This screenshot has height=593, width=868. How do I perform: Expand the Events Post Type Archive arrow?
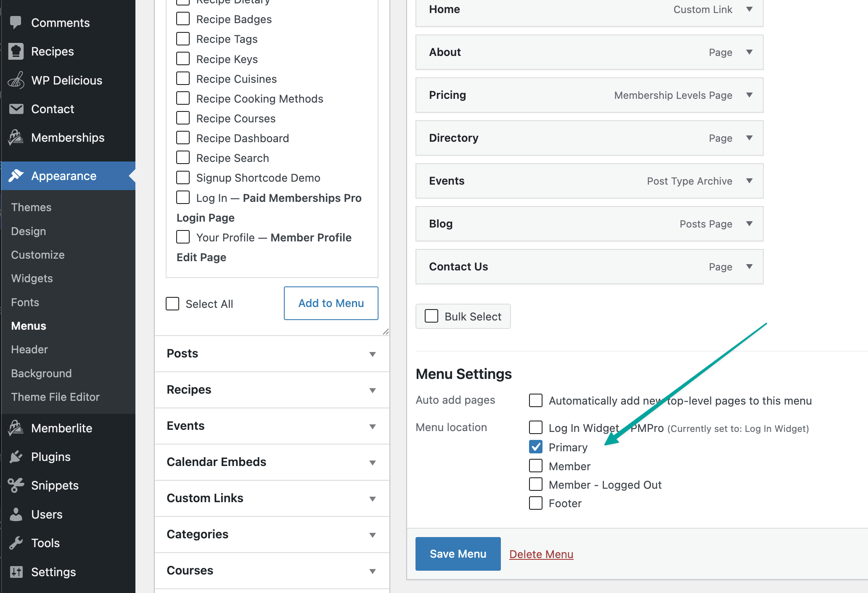[x=749, y=181]
